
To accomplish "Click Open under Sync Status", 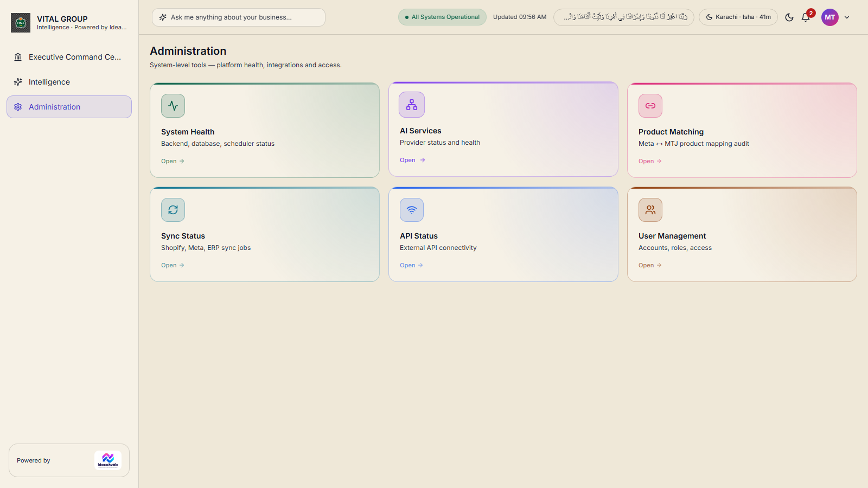I will coord(173,265).
